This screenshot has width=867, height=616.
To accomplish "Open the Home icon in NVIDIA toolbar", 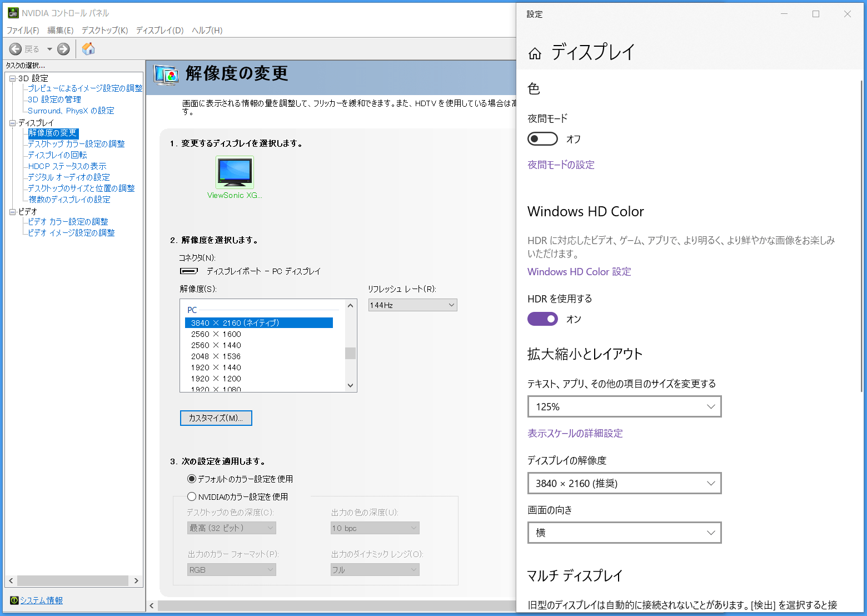I will coord(88,49).
